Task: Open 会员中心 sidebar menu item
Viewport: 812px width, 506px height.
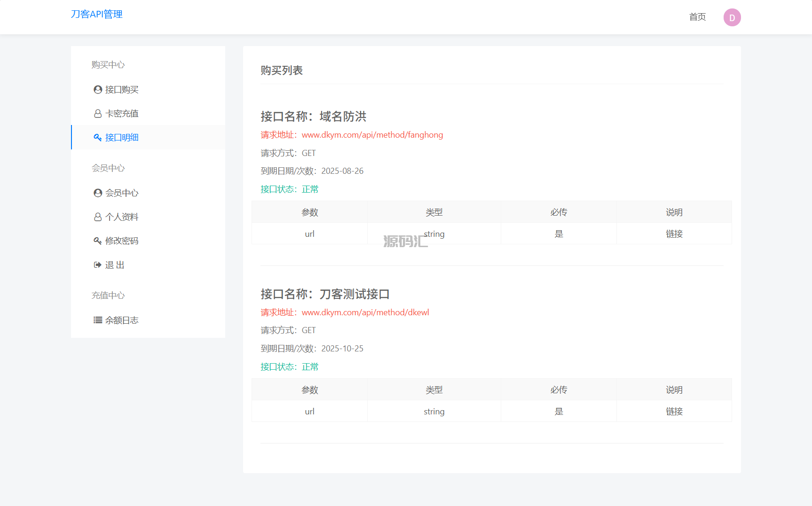Action: pos(148,193)
